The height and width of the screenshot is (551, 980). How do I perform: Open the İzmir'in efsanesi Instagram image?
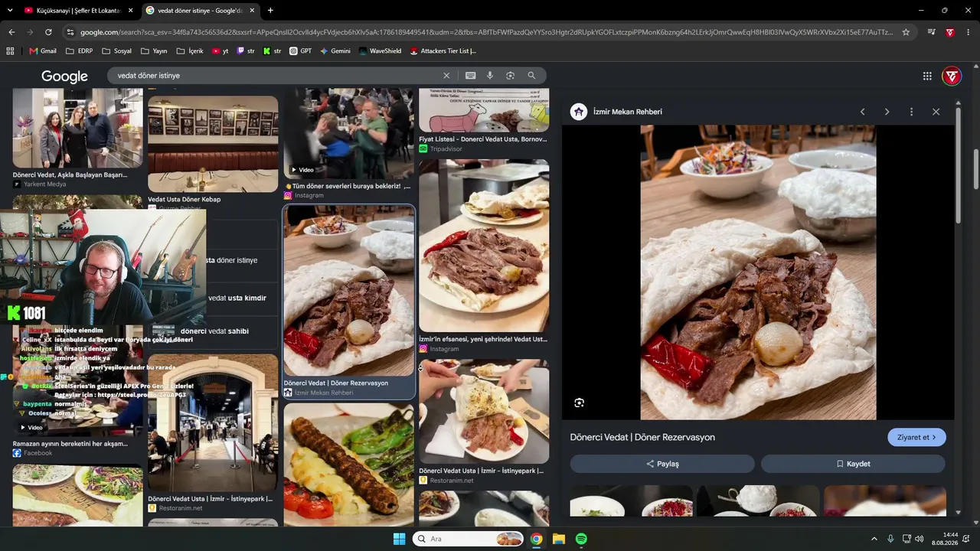[x=484, y=246]
